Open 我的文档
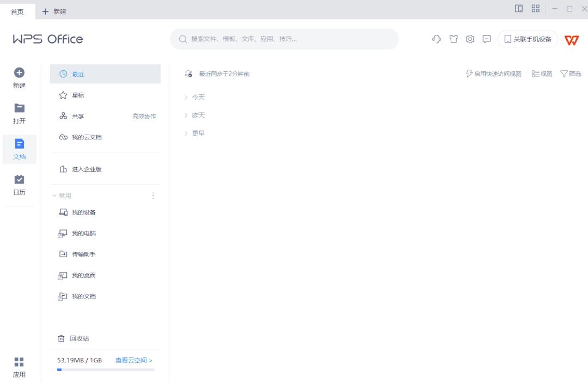 (106, 296)
